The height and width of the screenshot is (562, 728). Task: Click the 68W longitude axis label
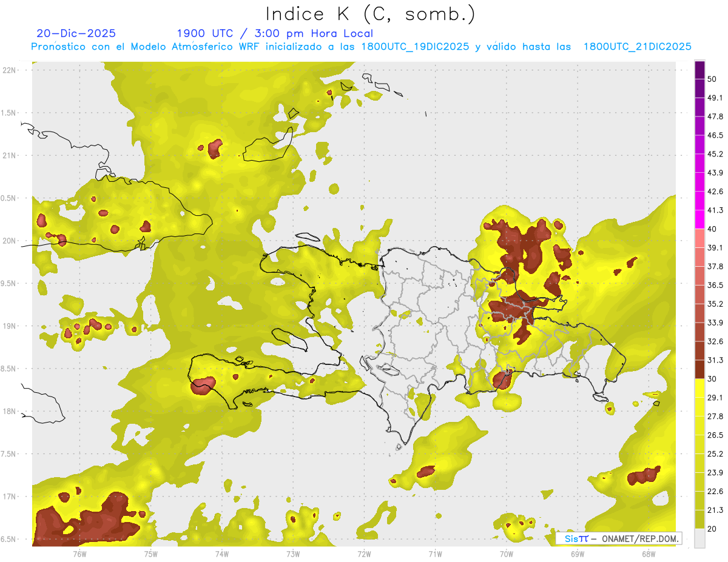click(x=649, y=553)
